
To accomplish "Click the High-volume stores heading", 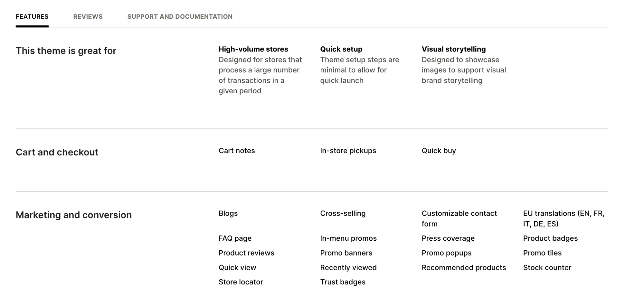I will point(253,49).
